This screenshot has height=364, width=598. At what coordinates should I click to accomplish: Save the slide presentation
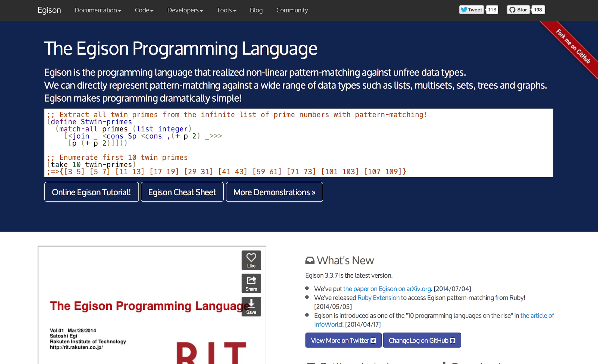(x=251, y=307)
